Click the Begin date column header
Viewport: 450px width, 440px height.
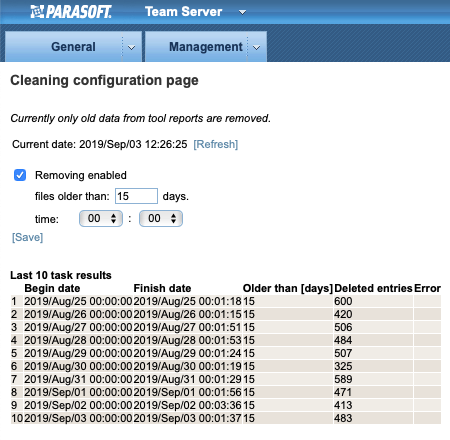tap(52, 288)
